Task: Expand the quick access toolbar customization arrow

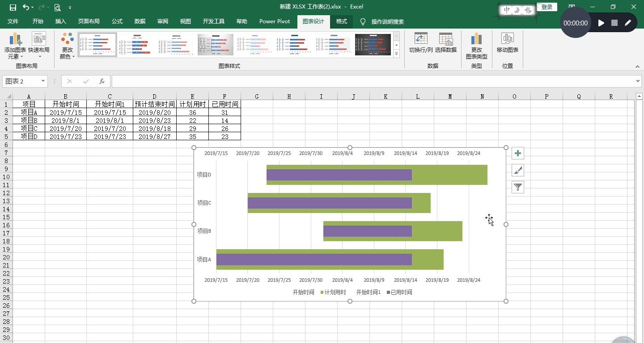Action: [70, 8]
